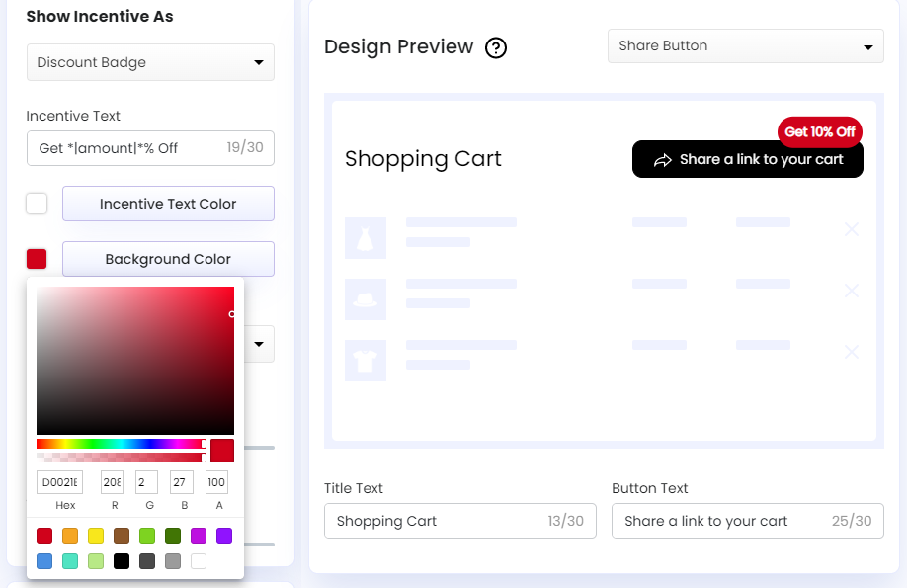Click the Title Text input showing Shopping Cart
This screenshot has width=907, height=588.
(460, 521)
